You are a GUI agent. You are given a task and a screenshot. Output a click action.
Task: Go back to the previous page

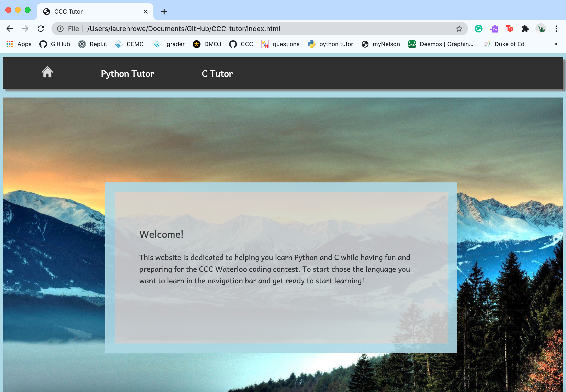(x=9, y=29)
